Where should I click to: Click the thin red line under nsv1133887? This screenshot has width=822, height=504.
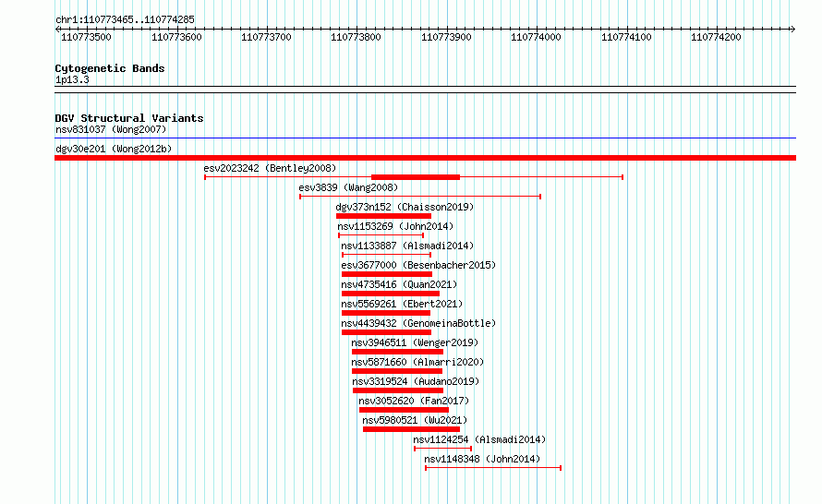pos(386,255)
